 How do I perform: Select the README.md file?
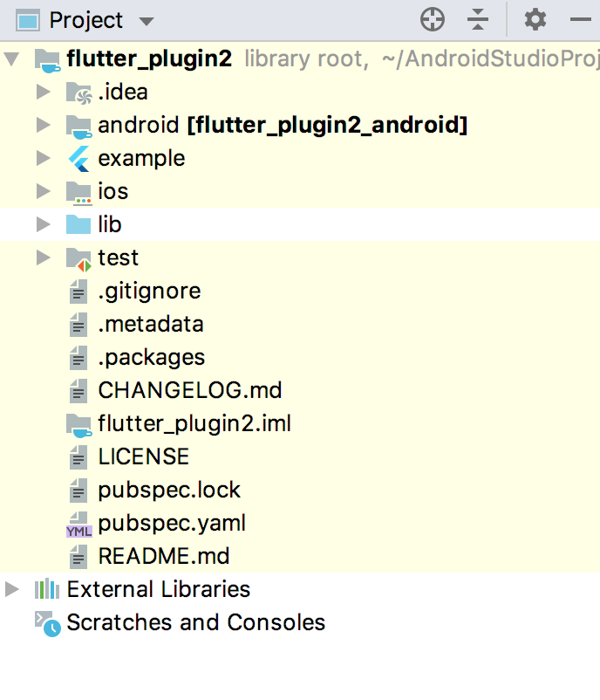click(x=163, y=557)
